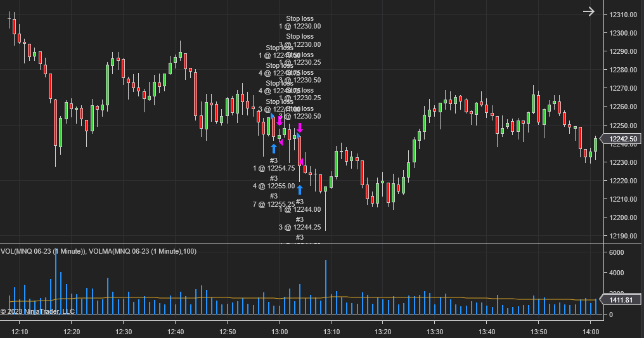Click the 12220.00 price axis label
The width and height of the screenshot is (644, 338).
[x=623, y=181]
